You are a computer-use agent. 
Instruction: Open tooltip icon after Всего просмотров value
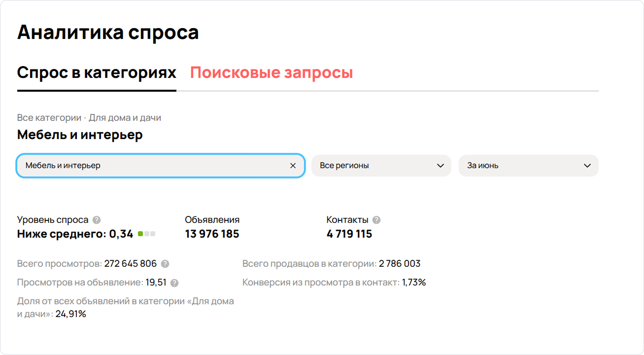(x=165, y=264)
